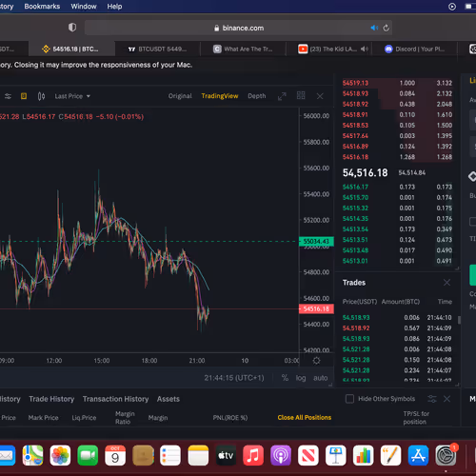The width and height of the screenshot is (476, 476).
Task: Click the Trades panel scrollbar
Action: (459, 320)
